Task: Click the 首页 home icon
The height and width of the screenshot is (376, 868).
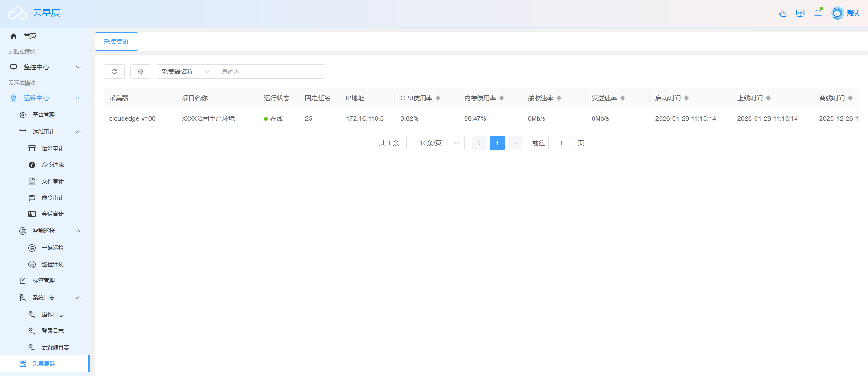Action: (14, 36)
